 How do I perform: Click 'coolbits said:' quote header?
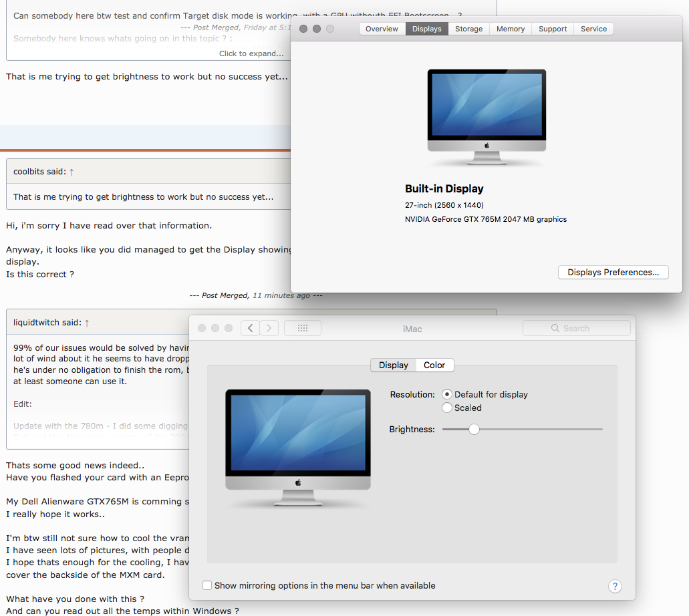coord(39,172)
